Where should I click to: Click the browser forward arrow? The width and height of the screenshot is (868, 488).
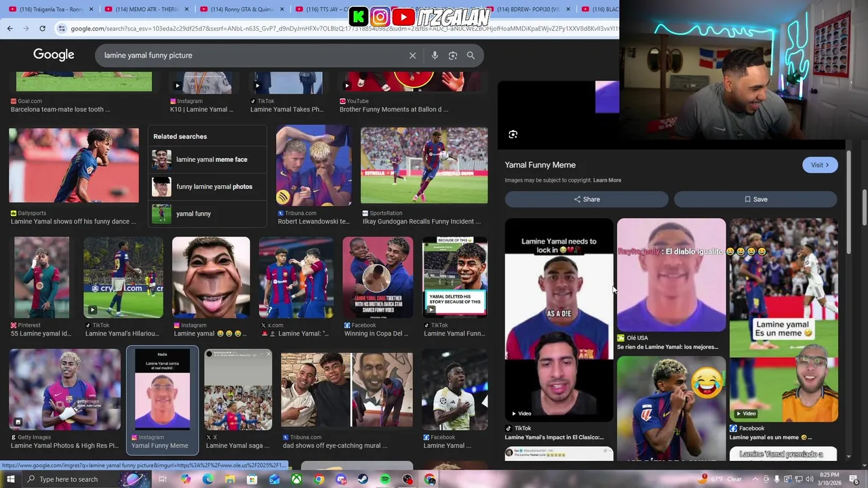tap(26, 28)
